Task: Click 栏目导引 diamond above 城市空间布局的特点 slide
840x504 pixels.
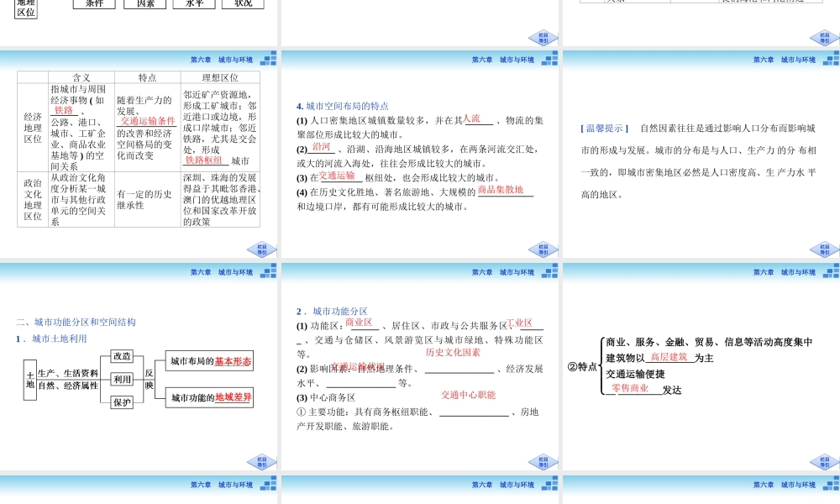Action: click(543, 38)
